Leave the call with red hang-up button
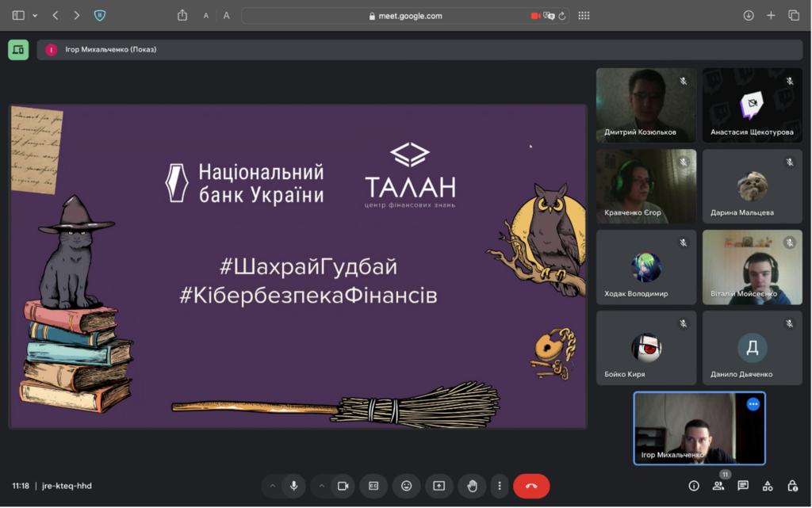 [x=531, y=486]
